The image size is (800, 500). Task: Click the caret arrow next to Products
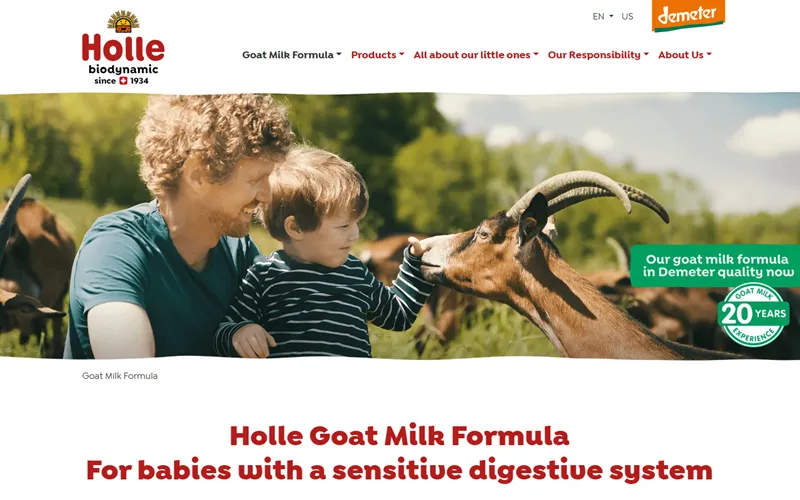pyautogui.click(x=402, y=54)
